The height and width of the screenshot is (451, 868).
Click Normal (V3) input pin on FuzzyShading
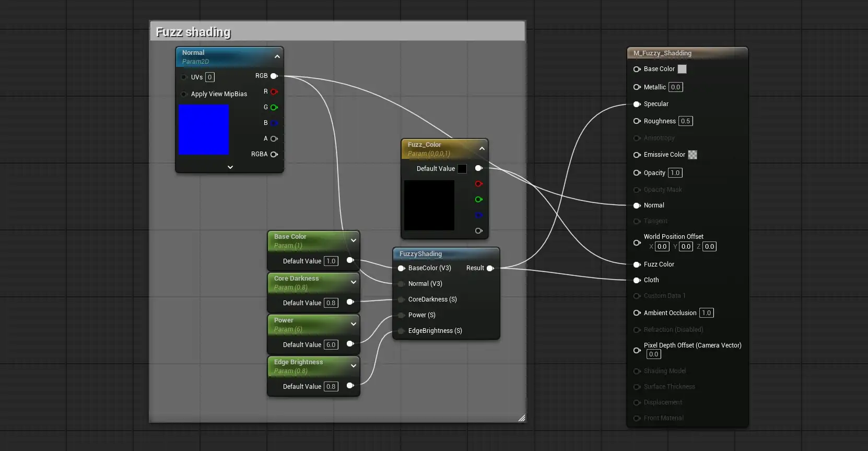(401, 284)
